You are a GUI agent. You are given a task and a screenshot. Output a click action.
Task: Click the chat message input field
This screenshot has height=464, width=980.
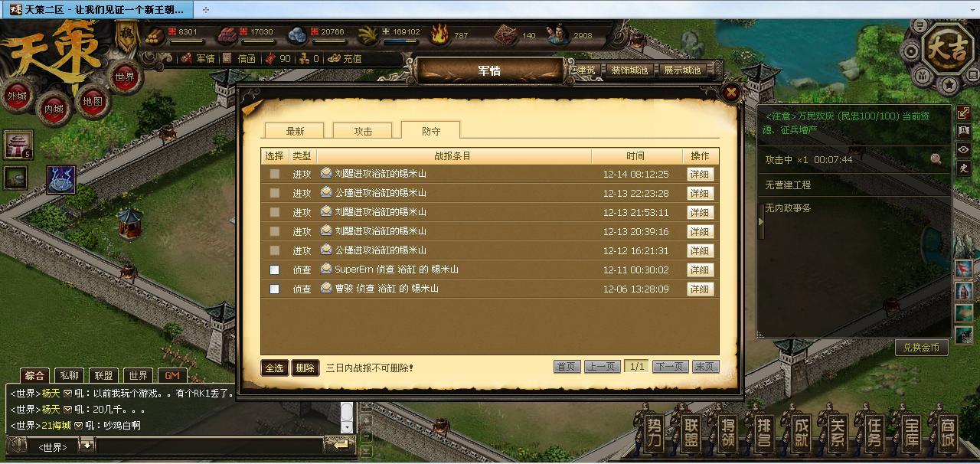point(209,446)
